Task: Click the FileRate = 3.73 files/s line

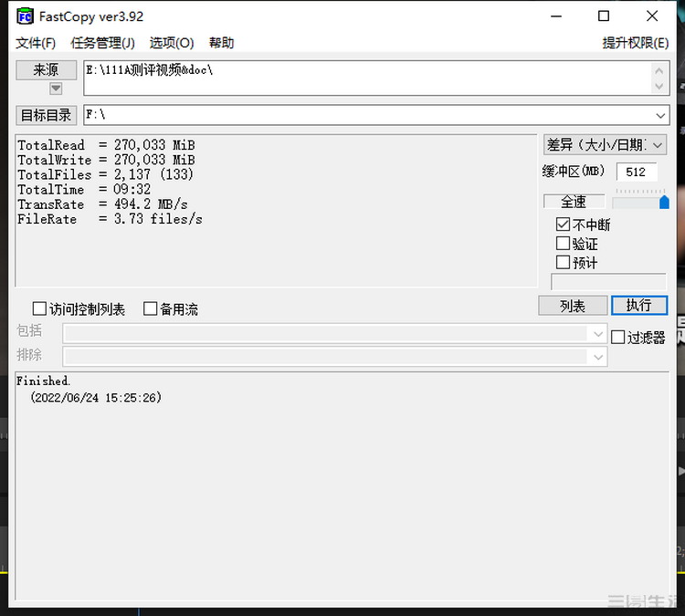Action: 110,219
